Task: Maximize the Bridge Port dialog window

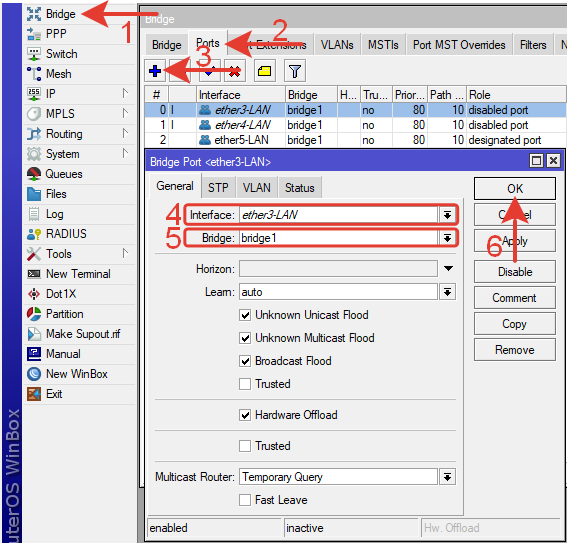Action: tap(536, 161)
